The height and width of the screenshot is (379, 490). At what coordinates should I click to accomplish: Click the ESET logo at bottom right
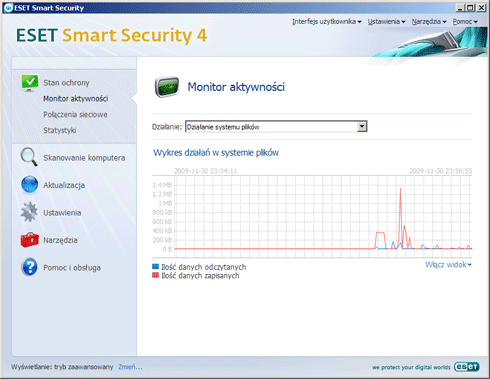point(467,367)
